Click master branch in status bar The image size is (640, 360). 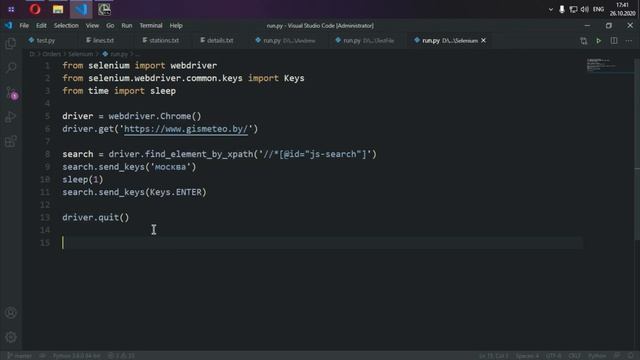pos(20,356)
